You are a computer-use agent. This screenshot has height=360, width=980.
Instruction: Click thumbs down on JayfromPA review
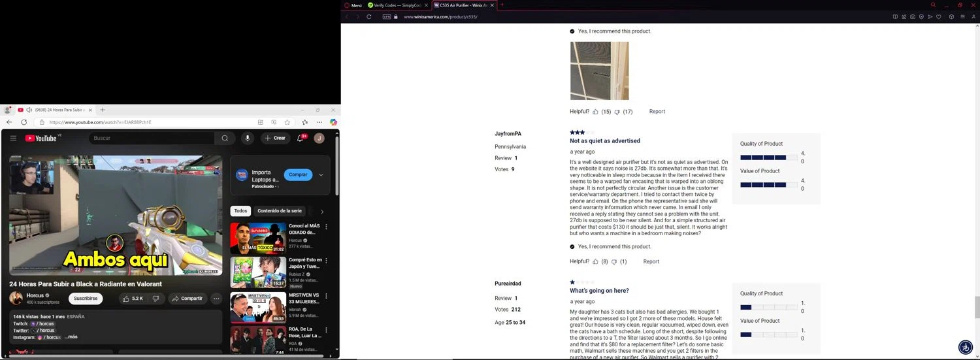click(614, 261)
